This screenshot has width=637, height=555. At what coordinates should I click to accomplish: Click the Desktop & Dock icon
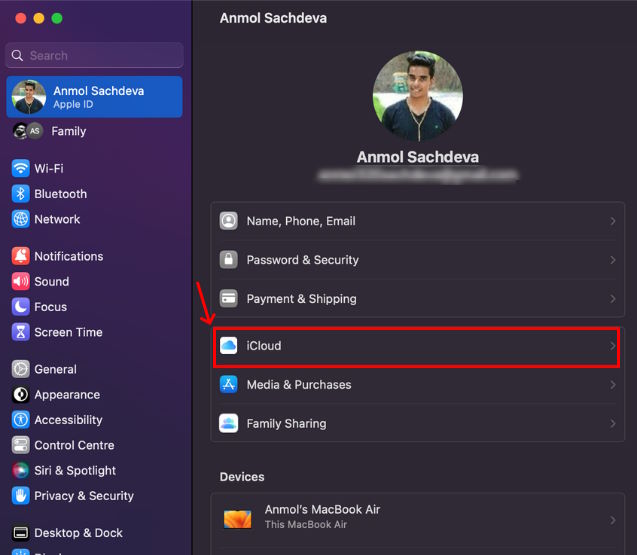tap(20, 533)
